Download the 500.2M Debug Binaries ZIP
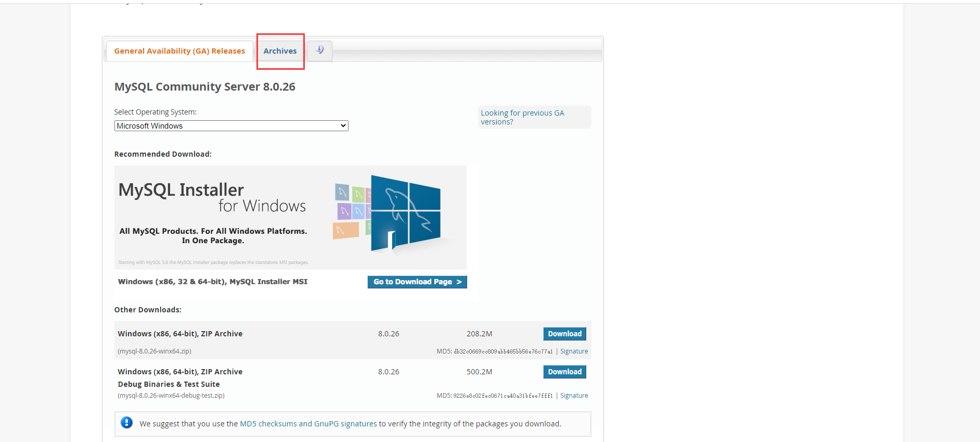This screenshot has height=442, width=980. pos(564,372)
